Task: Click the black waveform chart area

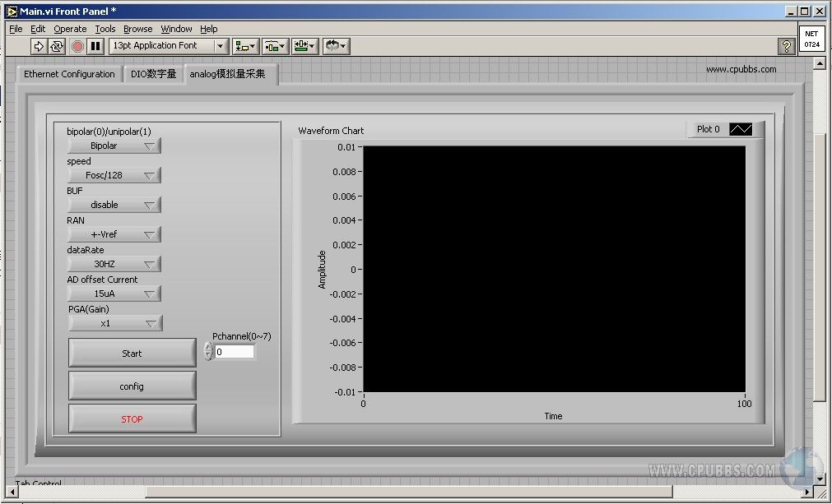Action: coord(554,269)
